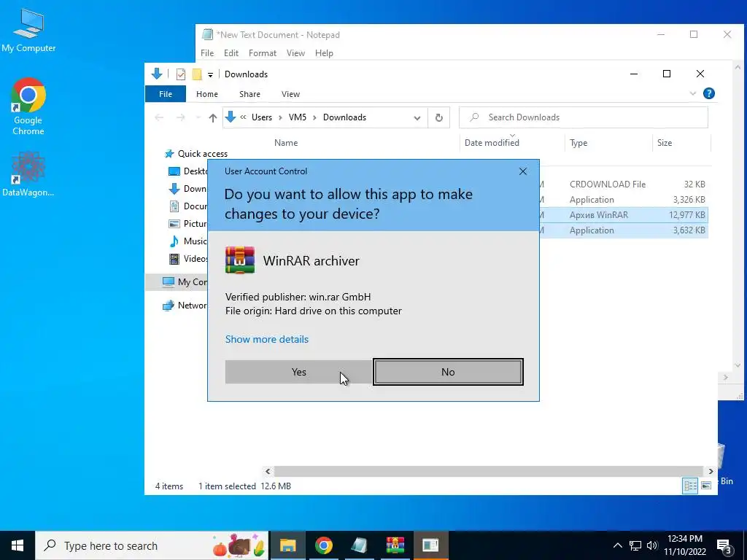Click the Refresh button beside the address bar
The height and width of the screenshot is (560, 747).
(x=439, y=117)
